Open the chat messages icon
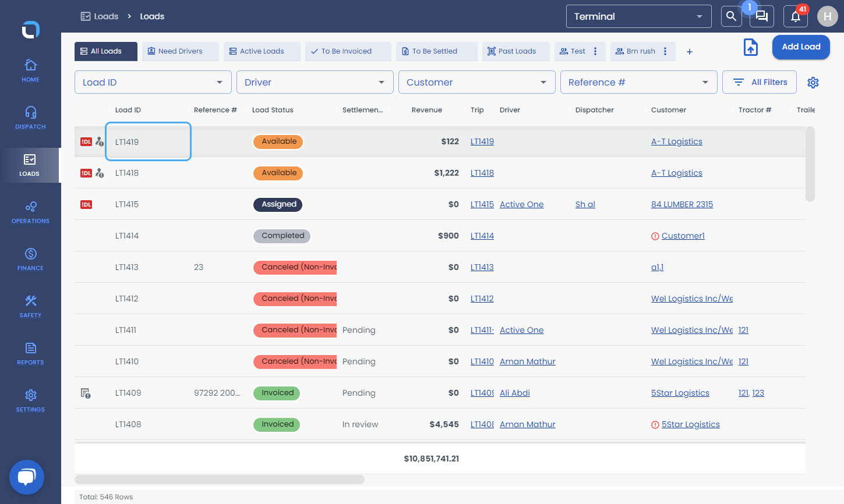 (x=762, y=16)
